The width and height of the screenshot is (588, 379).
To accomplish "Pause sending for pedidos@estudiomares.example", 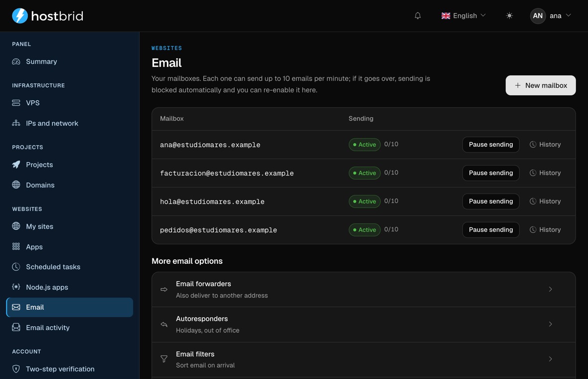I will pos(490,230).
